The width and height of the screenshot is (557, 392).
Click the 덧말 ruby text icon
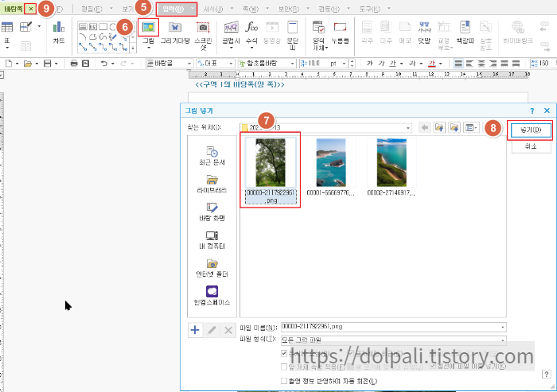[424, 27]
